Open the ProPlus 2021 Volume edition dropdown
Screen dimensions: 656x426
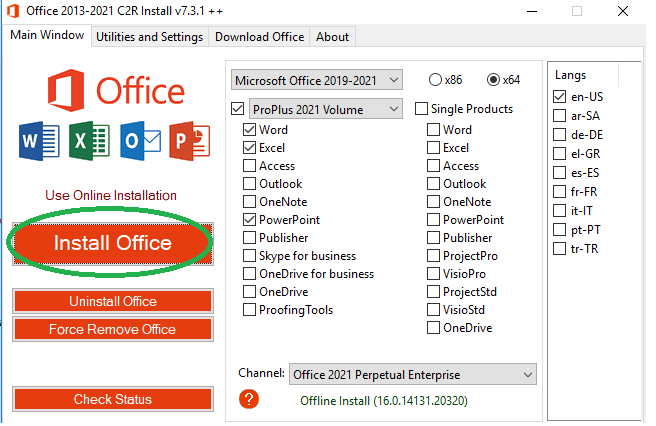point(326,109)
